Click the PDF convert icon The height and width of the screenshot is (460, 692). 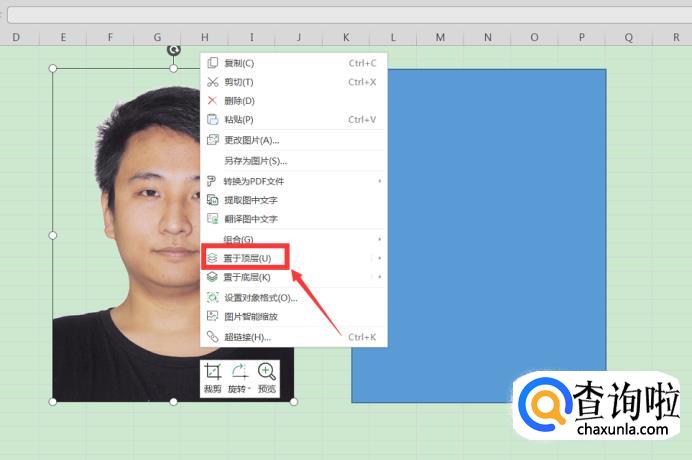[212, 181]
